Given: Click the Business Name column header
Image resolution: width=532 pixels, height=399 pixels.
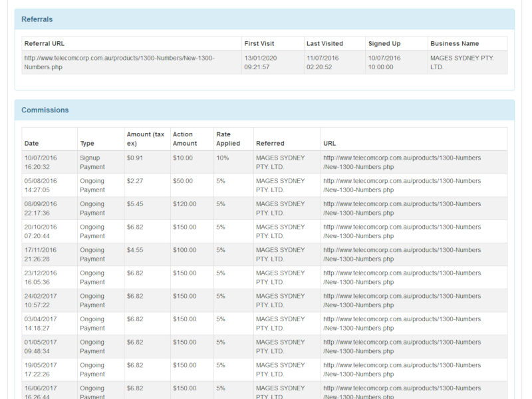Looking at the screenshot, I should tap(454, 44).
